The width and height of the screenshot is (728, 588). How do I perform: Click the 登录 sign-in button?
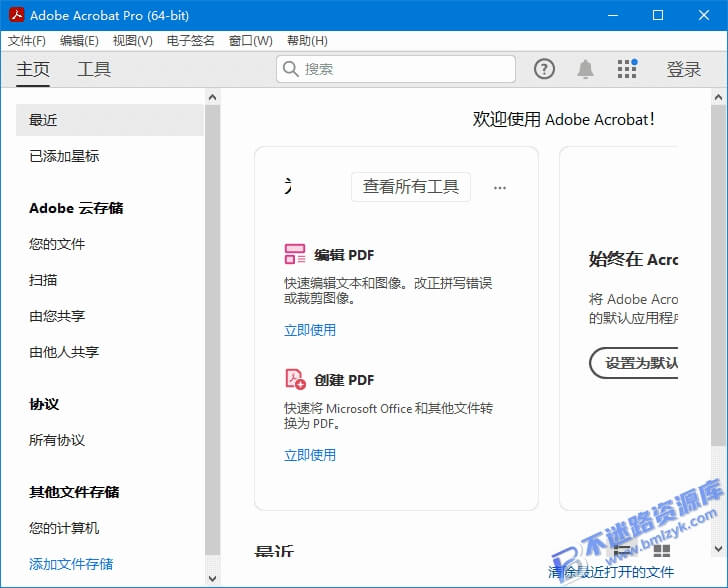(683, 69)
